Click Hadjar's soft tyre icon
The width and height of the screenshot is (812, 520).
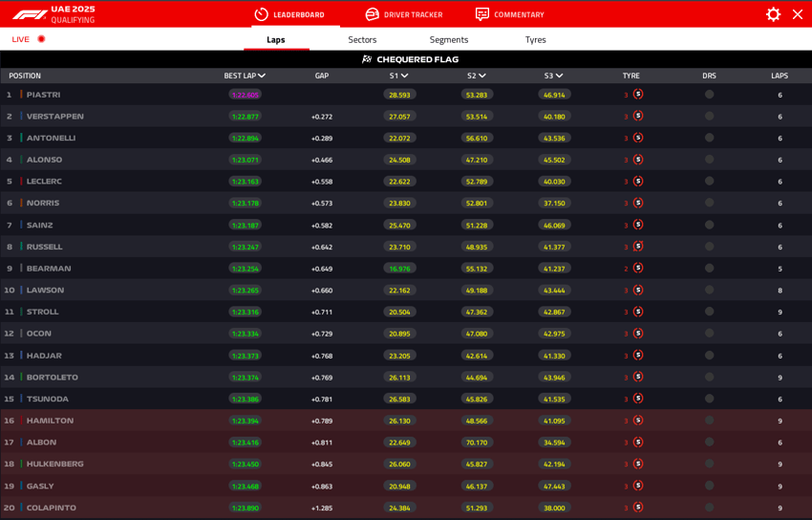coord(638,356)
